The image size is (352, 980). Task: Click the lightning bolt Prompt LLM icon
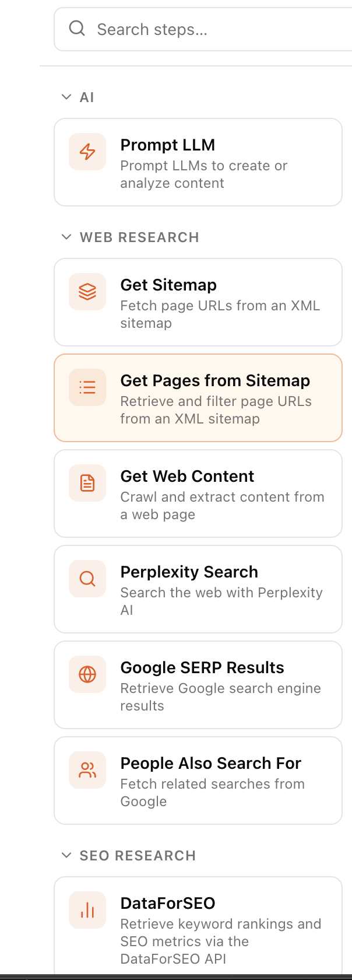(87, 152)
